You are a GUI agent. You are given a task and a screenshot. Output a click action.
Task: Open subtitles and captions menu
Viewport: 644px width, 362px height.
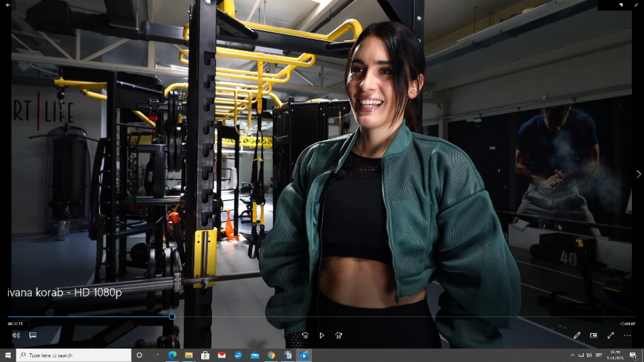33,336
